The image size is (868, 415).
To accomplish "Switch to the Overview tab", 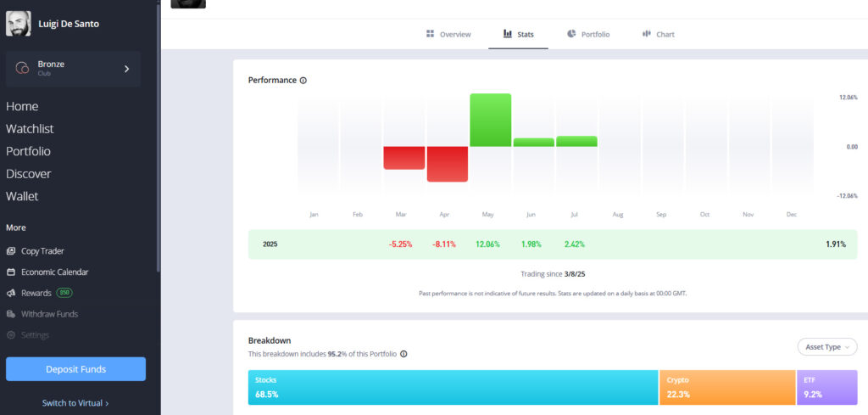I will tap(448, 34).
